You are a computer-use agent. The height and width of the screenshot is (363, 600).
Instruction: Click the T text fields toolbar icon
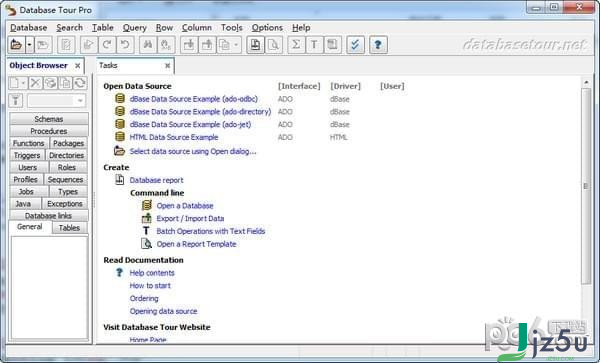(314, 45)
